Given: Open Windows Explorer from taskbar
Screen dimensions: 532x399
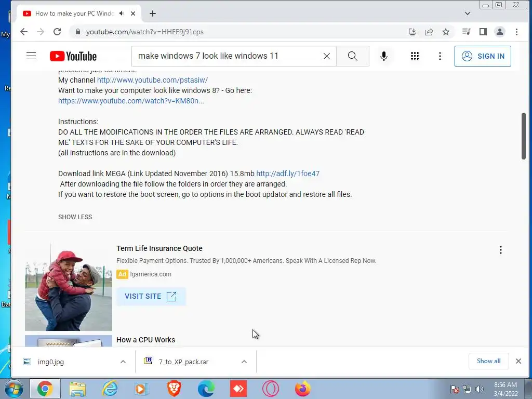Looking at the screenshot, I should coord(77,389).
